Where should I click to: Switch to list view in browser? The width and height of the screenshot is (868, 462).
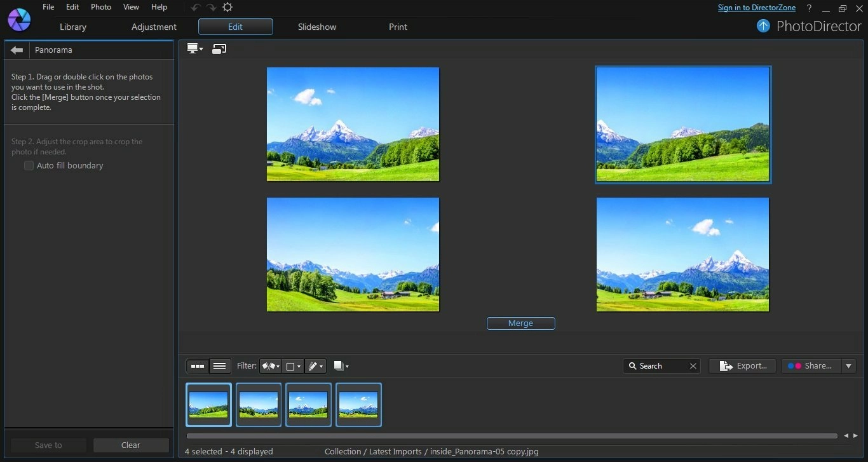pos(219,366)
